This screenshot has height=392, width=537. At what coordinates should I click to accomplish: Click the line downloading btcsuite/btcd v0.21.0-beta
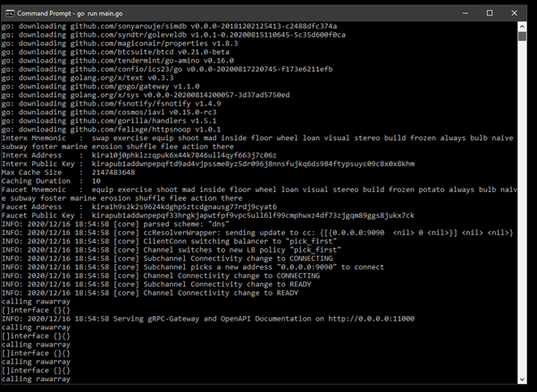[x=115, y=52]
